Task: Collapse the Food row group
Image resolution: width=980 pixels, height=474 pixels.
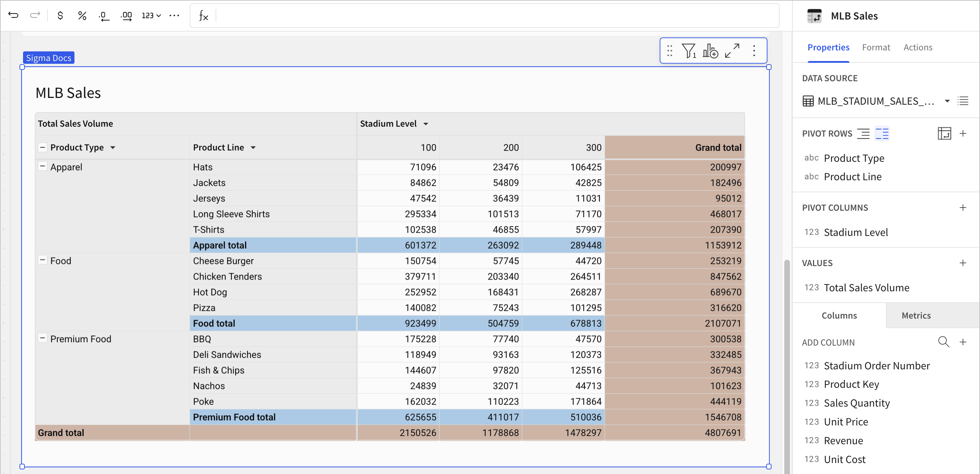Action: point(43,260)
